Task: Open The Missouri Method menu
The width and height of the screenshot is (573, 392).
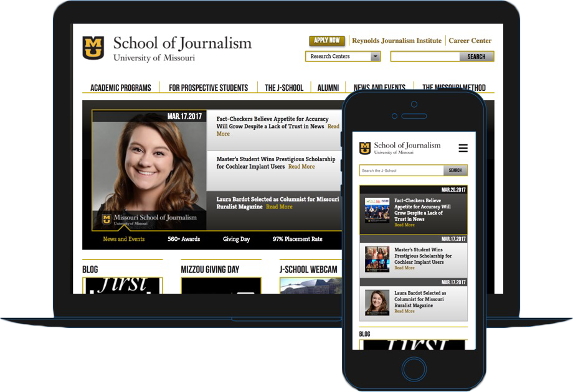Action: pos(454,87)
